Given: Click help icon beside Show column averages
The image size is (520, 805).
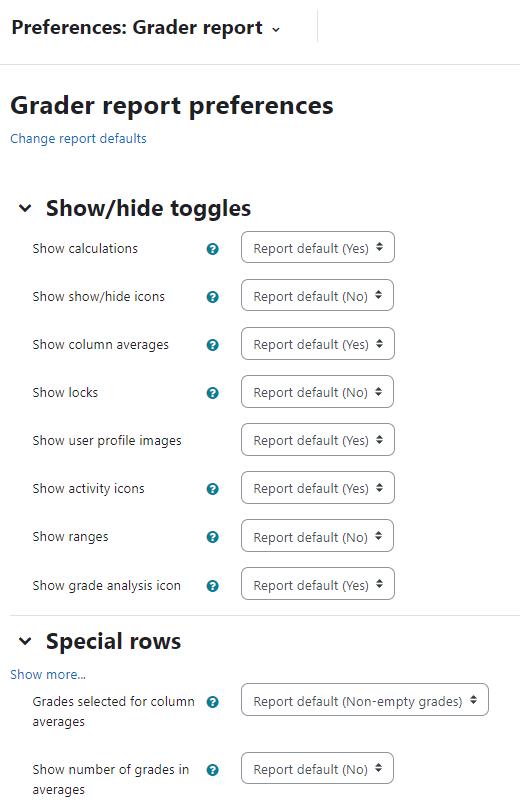Looking at the screenshot, I should [x=213, y=345].
